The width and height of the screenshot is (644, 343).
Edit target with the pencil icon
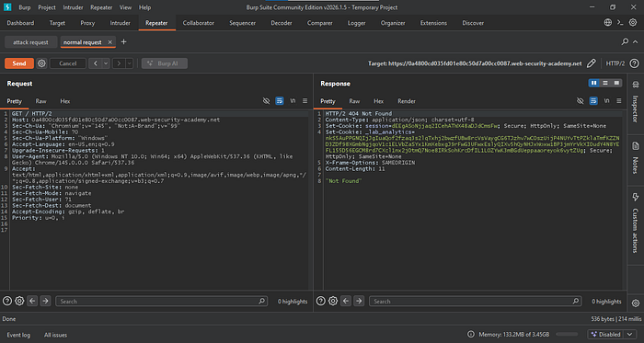[591, 63]
